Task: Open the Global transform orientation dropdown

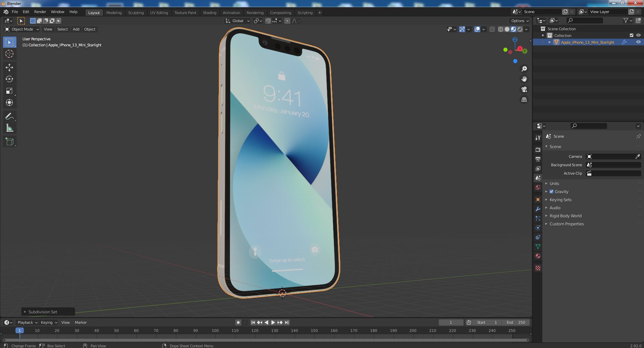Action: (238, 21)
